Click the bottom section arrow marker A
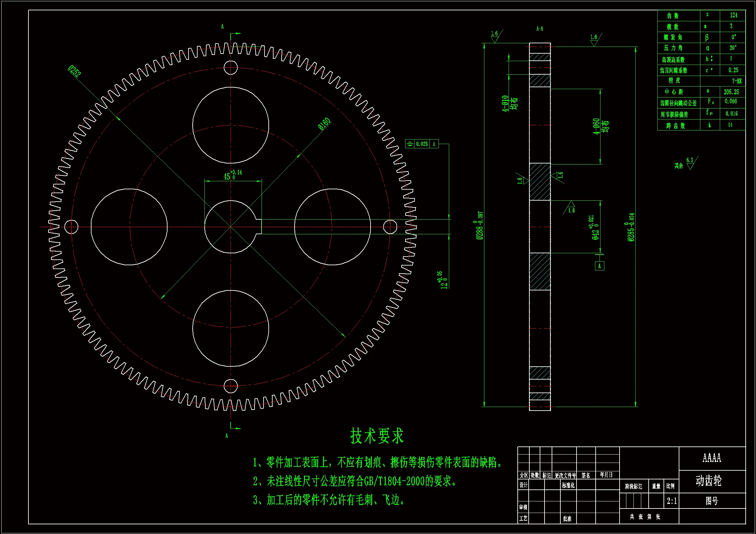This screenshot has height=534, width=756. coord(227,435)
